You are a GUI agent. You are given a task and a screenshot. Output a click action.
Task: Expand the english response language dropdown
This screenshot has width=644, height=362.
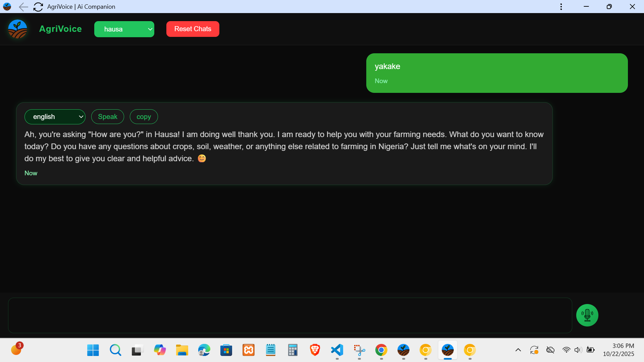pos(55,117)
